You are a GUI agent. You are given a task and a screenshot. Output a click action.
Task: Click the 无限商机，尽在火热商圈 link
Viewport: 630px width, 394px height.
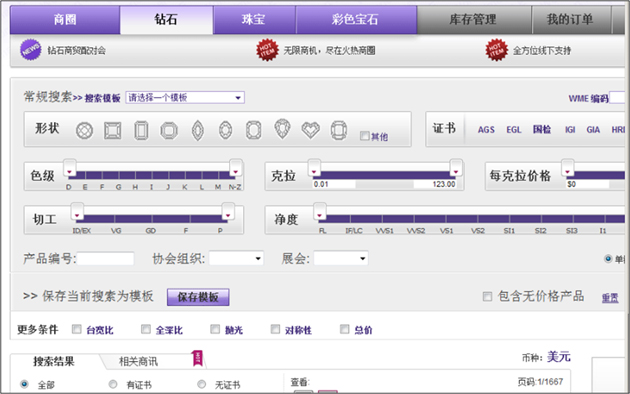[x=329, y=51]
